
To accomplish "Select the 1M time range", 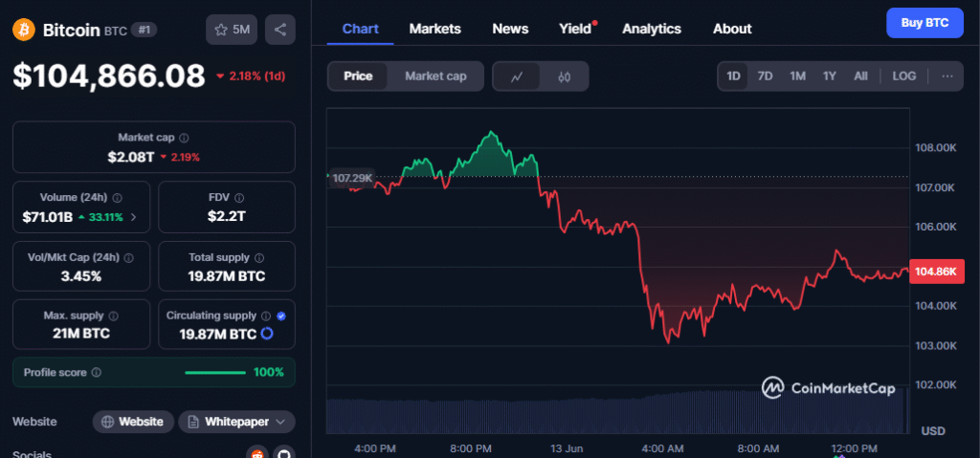I will click(797, 76).
